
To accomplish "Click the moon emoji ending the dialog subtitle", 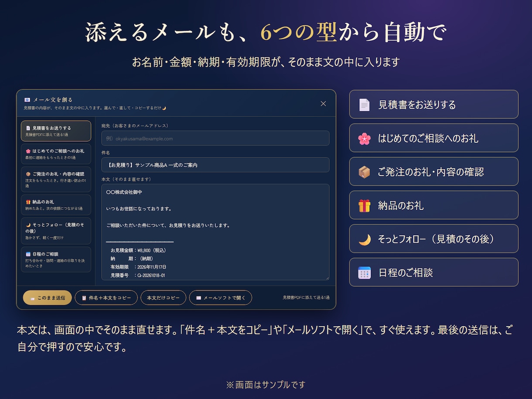I will [164, 108].
